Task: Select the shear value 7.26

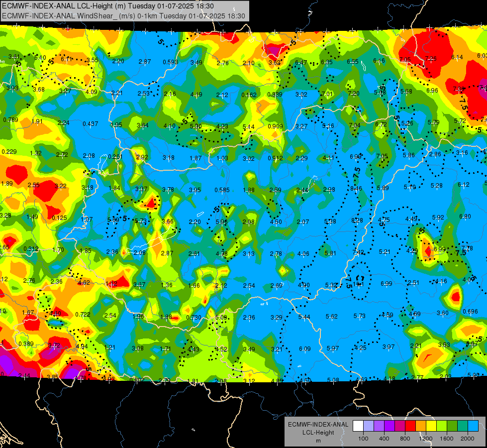Action: point(431,58)
